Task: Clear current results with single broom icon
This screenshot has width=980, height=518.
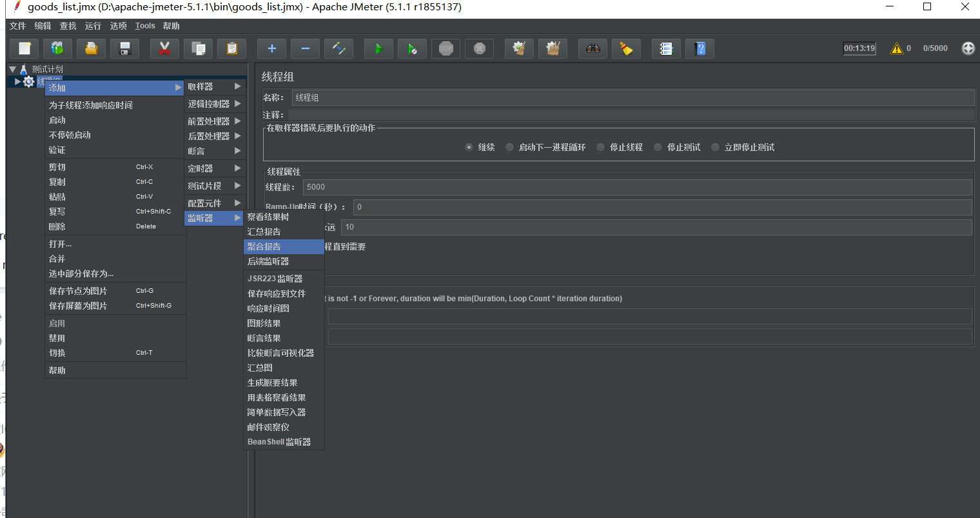Action: pyautogui.click(x=520, y=48)
